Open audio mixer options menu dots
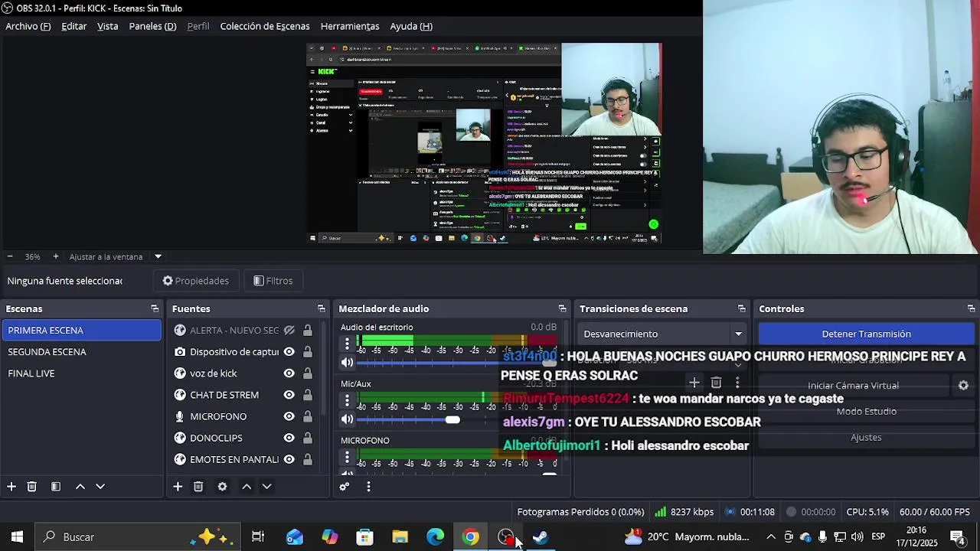Viewport: 980px width, 551px height. pyautogui.click(x=368, y=487)
